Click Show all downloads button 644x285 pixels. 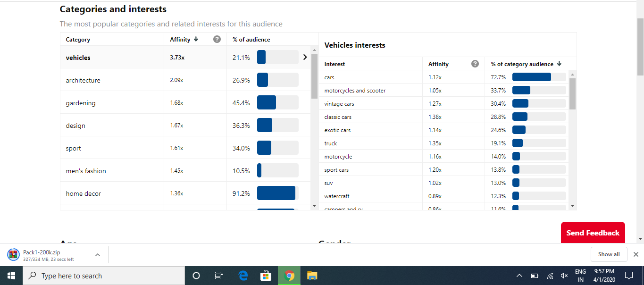tap(609, 254)
